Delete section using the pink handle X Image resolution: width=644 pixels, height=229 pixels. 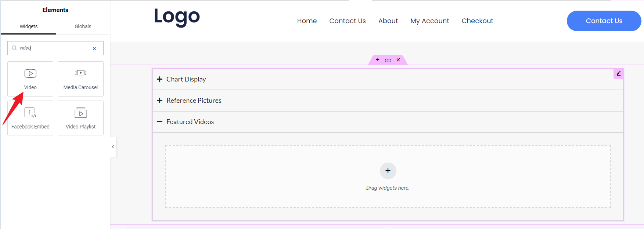(398, 60)
